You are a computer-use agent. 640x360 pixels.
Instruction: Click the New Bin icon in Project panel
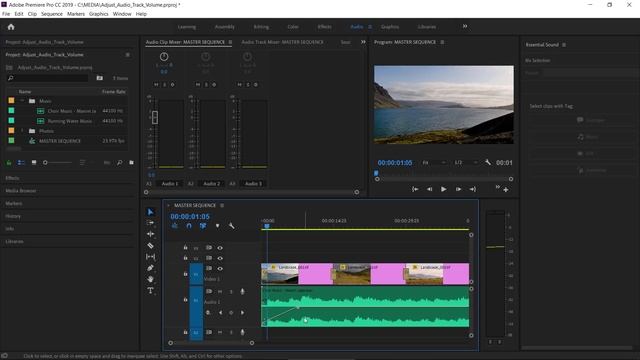pos(131,162)
